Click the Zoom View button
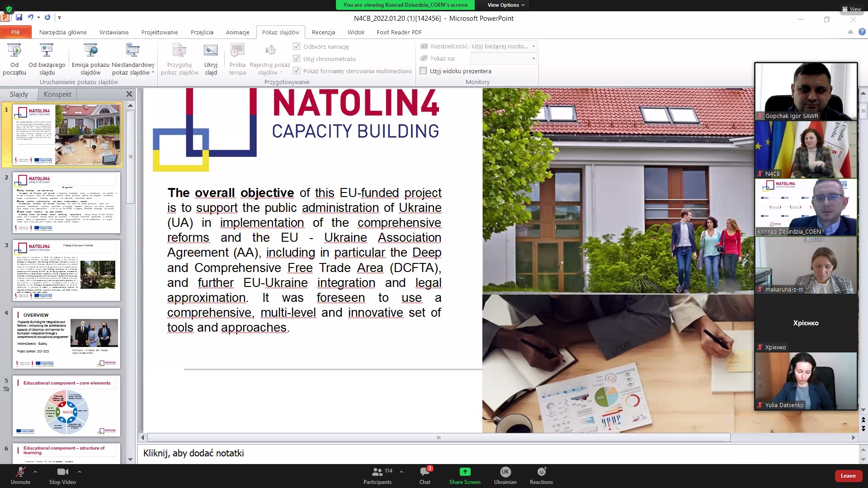The width and height of the screenshot is (868, 488). pos(851,9)
